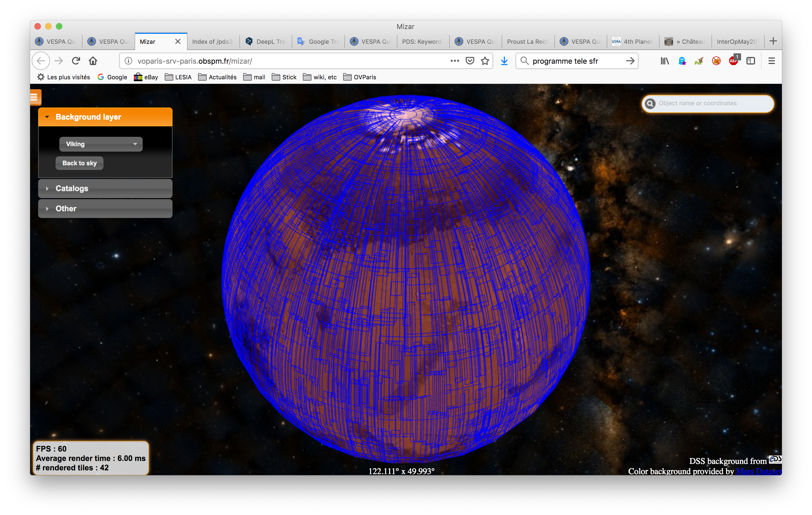Switch to the Google Translate tab
This screenshot has height=515, width=812.
click(319, 41)
